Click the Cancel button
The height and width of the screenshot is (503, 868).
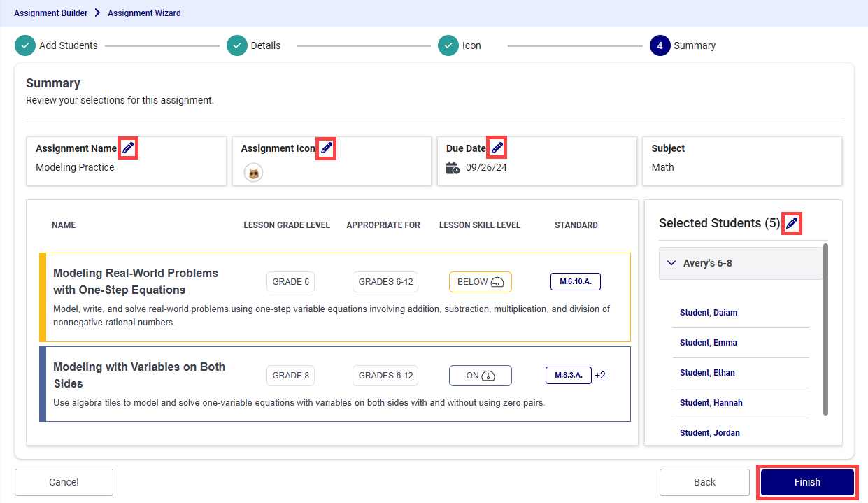[x=64, y=482]
